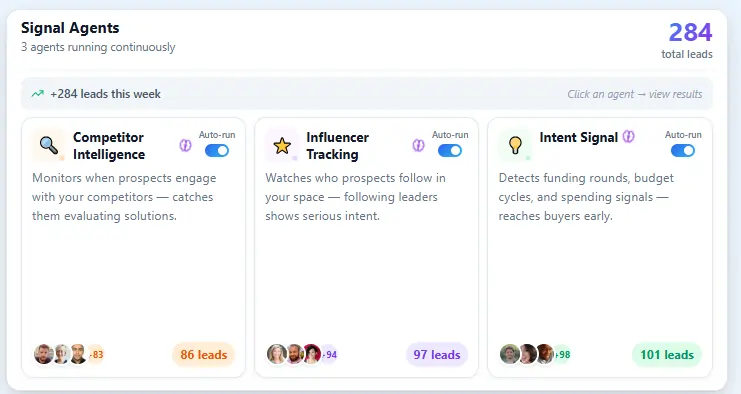Click first avatar in Intent Signal card
Image resolution: width=741 pixels, height=394 pixels.
[510, 354]
